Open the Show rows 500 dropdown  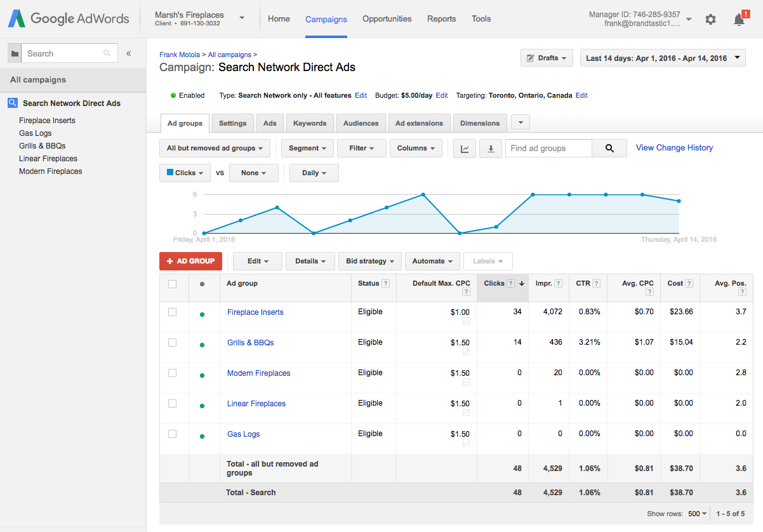pos(697,514)
